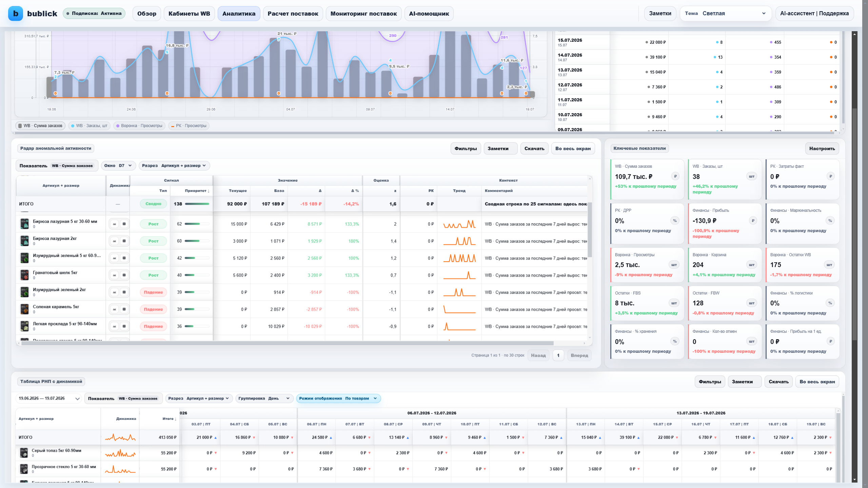The width and height of the screenshot is (868, 488).
Task: Open chart icon for Бирюза лазурная 2кг row
Action: [x=115, y=241]
